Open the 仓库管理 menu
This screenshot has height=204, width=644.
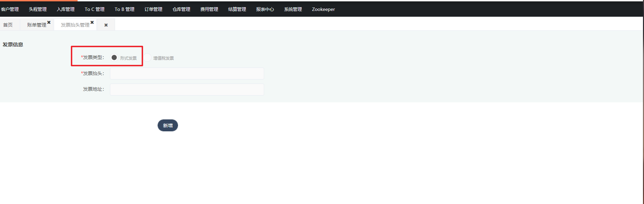click(x=181, y=9)
